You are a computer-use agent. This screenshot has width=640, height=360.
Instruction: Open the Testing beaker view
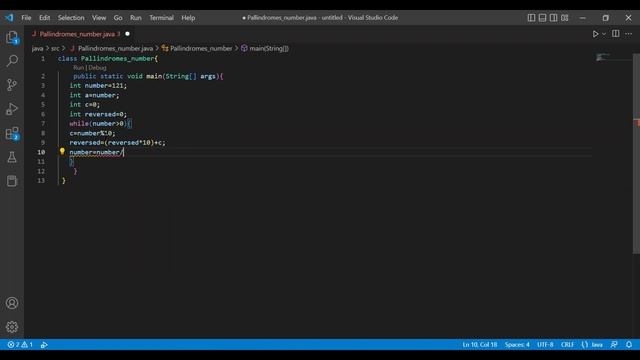point(12,157)
